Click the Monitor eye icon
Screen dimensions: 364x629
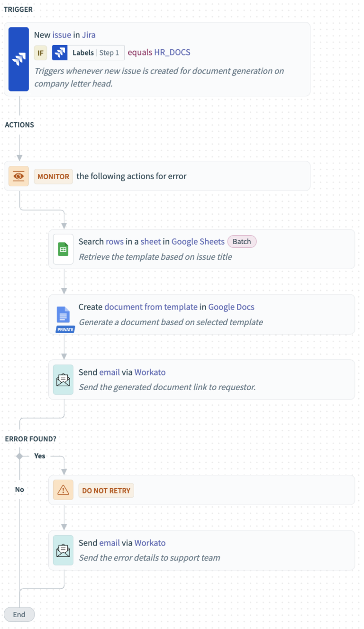point(19,176)
